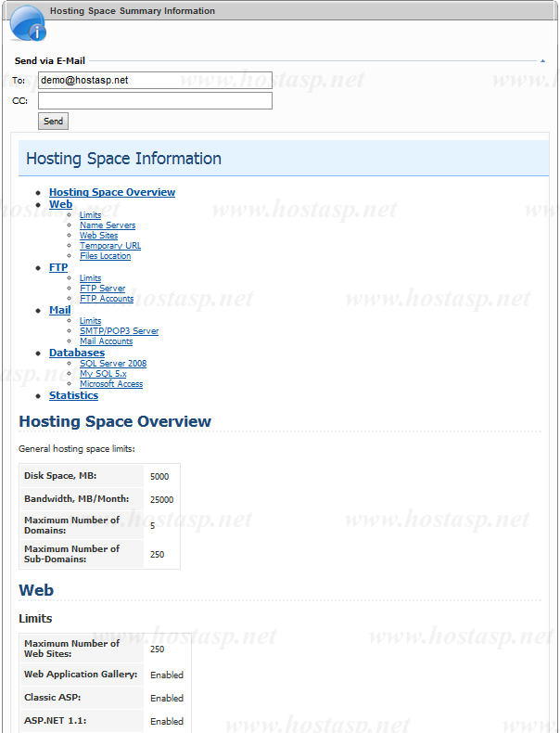Click the hosting space info icon
The image size is (560, 733).
coord(27,22)
